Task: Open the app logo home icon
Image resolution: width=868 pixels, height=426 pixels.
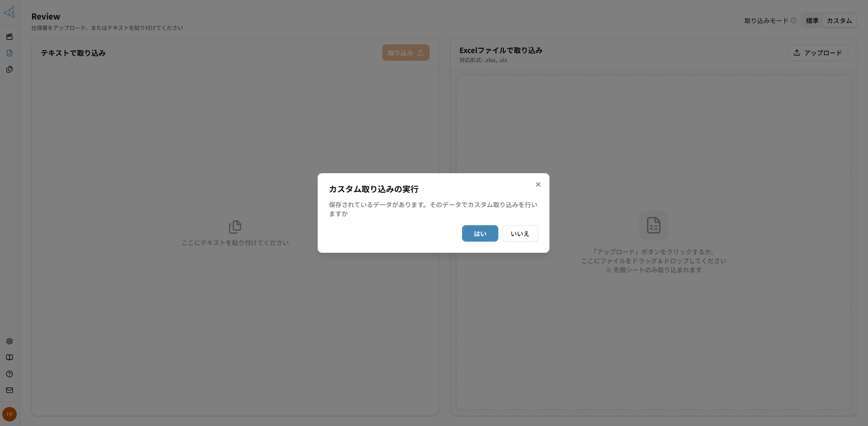Action: pos(10,12)
